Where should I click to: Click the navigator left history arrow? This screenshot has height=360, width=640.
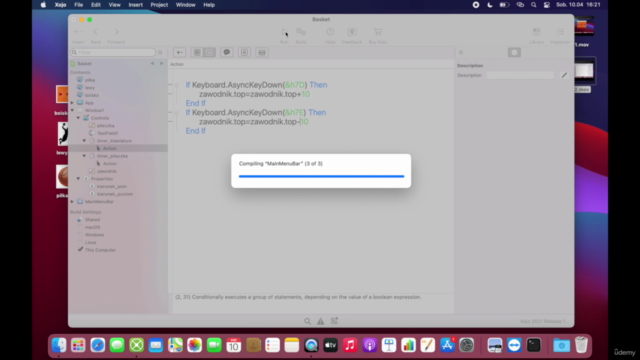tap(152, 64)
